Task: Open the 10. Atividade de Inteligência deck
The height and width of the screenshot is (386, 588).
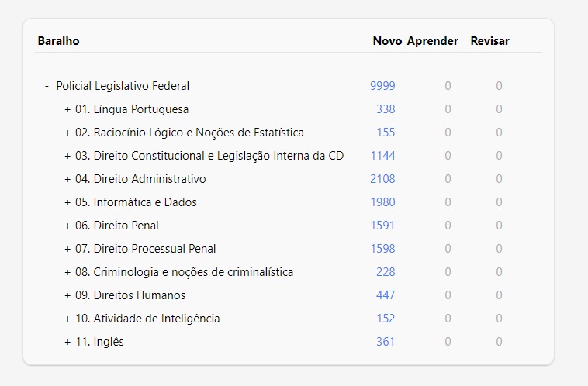Action: [147, 319]
